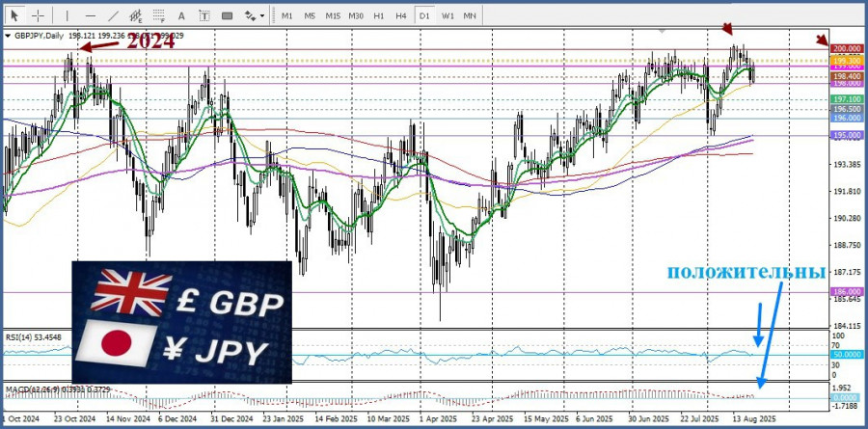Image resolution: width=868 pixels, height=429 pixels.
Task: Click the RSI scale value 70
Action: 836,345
